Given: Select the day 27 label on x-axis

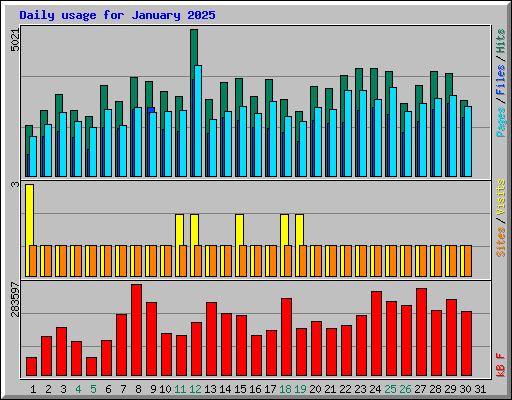Looking at the screenshot, I should [420, 389].
